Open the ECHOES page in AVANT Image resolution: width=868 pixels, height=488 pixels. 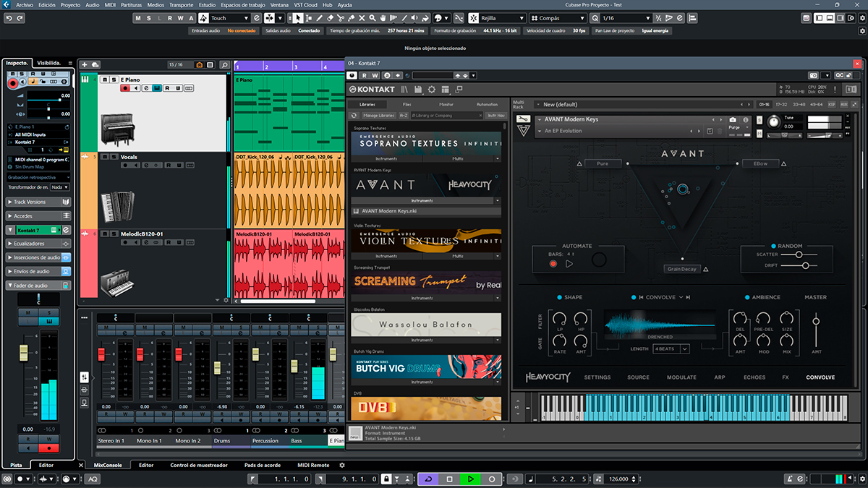coord(754,377)
